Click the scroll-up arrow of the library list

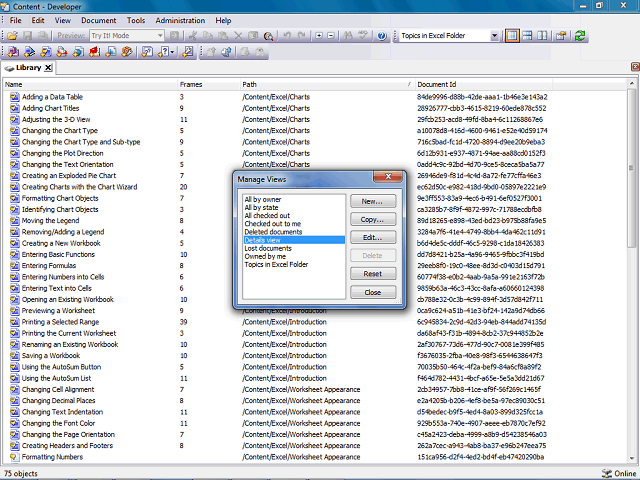pos(631,84)
